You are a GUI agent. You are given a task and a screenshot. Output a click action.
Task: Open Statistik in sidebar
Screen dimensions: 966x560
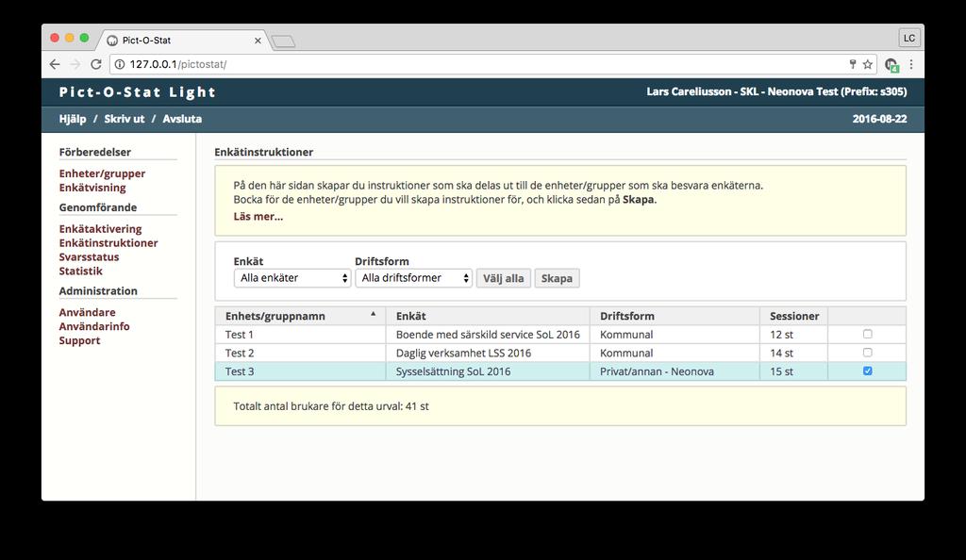[81, 272]
